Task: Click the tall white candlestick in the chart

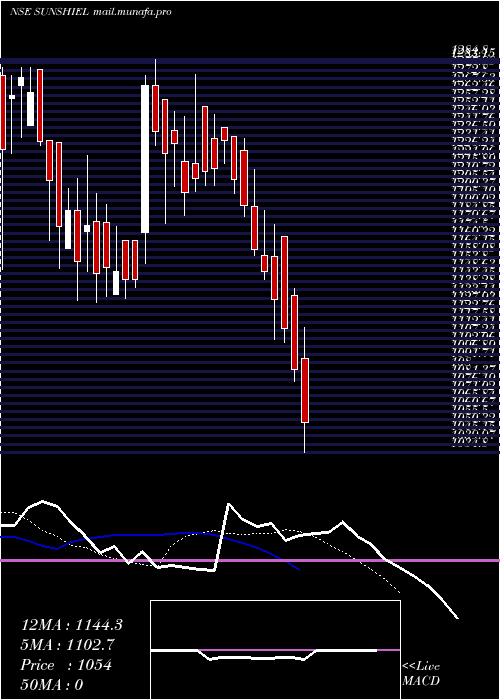Action: pyautogui.click(x=145, y=158)
